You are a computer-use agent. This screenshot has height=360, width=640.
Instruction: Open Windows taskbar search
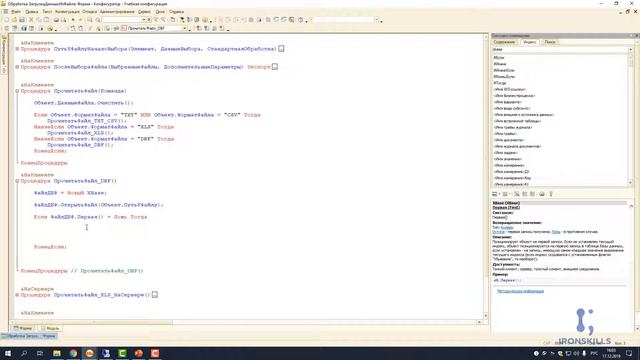(x=24, y=353)
